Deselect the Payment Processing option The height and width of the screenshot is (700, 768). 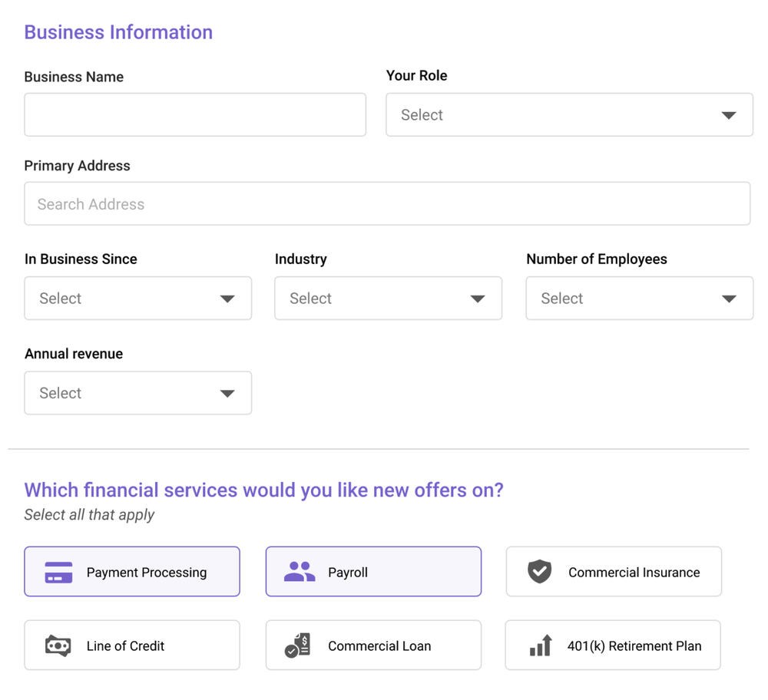pos(132,572)
